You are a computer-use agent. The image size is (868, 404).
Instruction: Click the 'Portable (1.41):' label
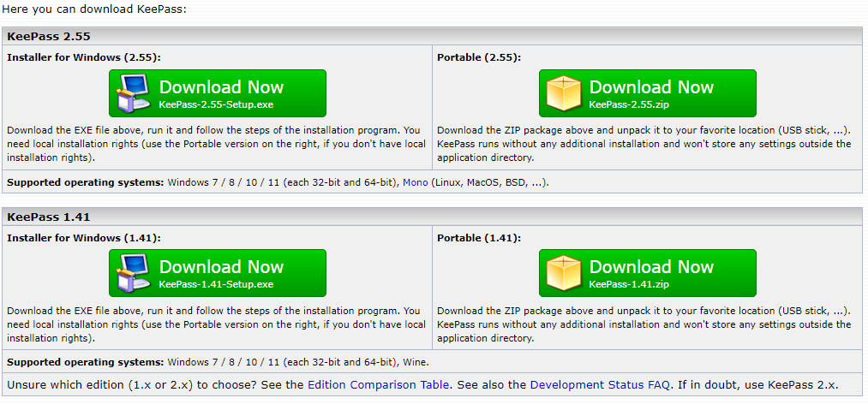click(x=479, y=238)
